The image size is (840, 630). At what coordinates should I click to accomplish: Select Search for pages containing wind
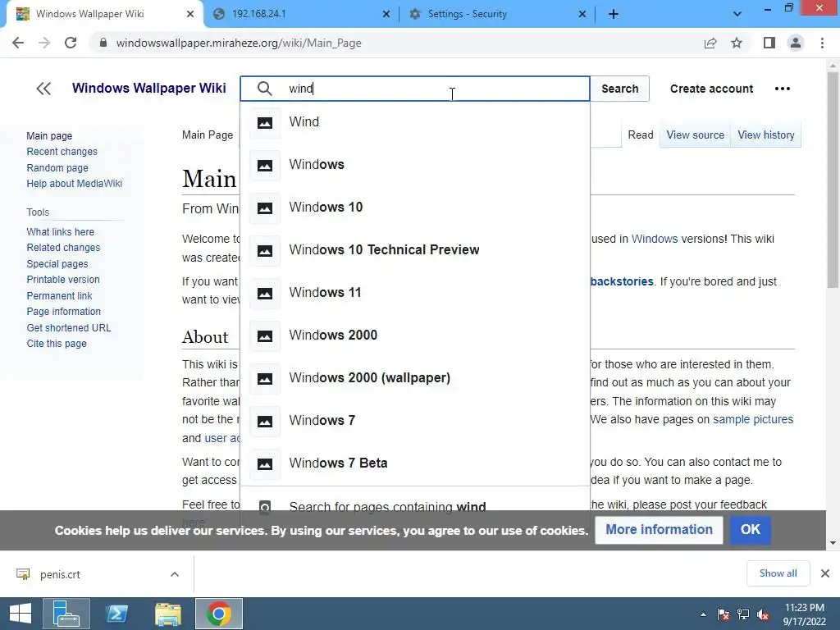pos(415,507)
